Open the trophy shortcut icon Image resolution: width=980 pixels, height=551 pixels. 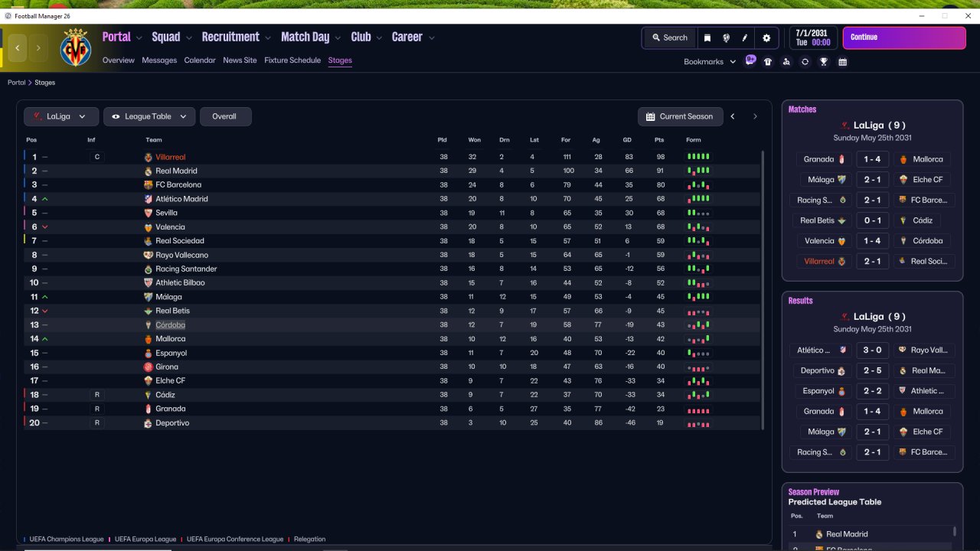tap(824, 62)
